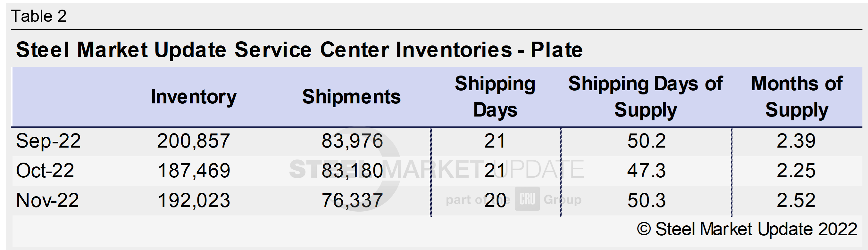The height and width of the screenshot is (250, 868).
Task: Select inventory value 200,857
Action: click(193, 141)
